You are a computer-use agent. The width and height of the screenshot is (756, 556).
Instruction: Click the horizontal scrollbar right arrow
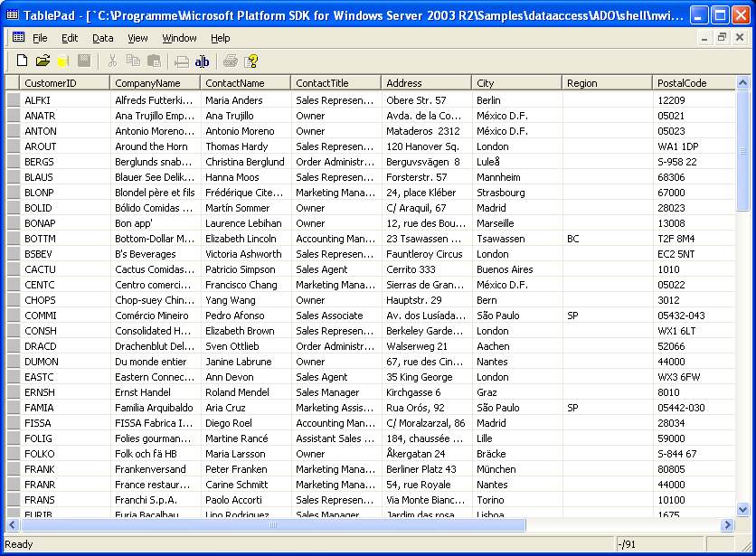pyautogui.click(x=728, y=525)
